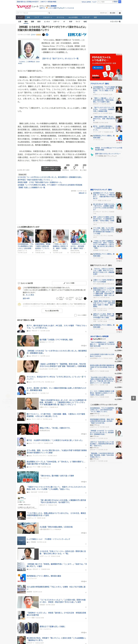138x644 pixels.
Task: Click 新しい視点 exclamation reaction
Action: (x=83, y=168)
